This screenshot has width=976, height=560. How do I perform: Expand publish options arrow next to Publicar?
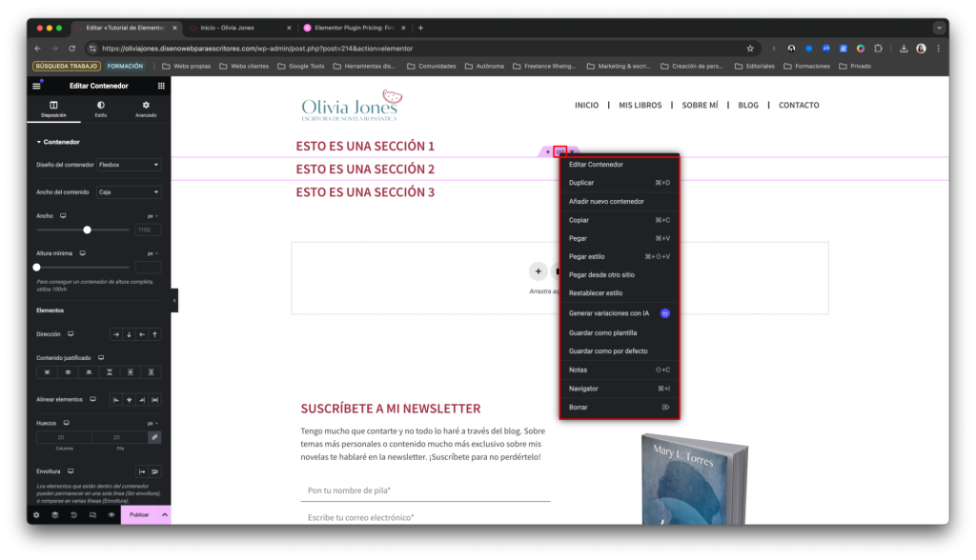(164, 514)
